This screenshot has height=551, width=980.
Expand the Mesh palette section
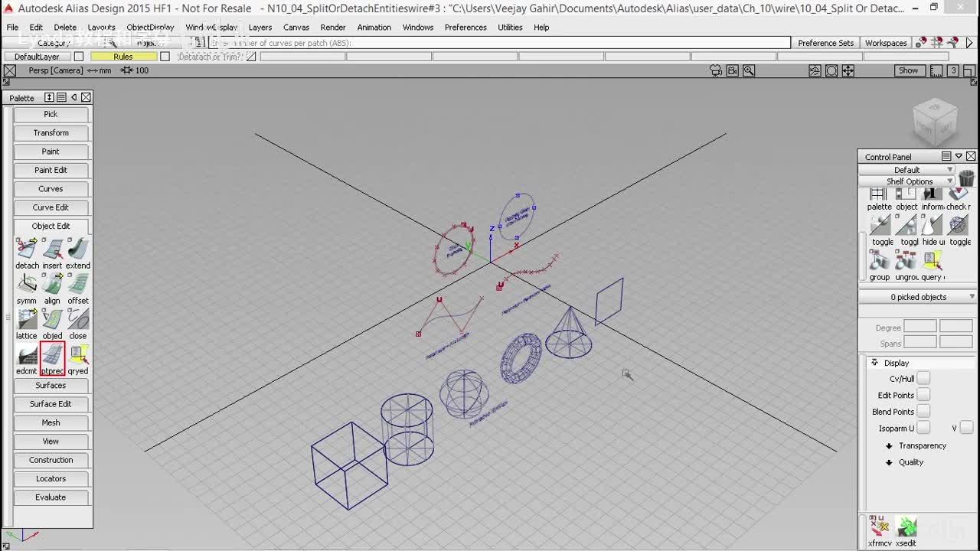coord(51,423)
